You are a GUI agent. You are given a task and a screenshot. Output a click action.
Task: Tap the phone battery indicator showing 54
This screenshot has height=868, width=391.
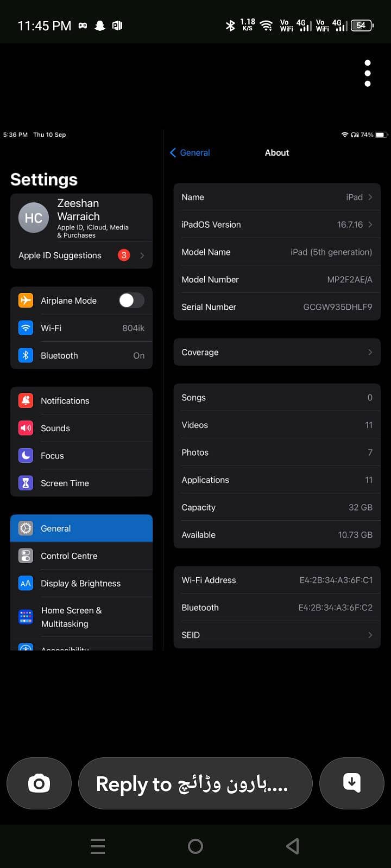coord(362,25)
